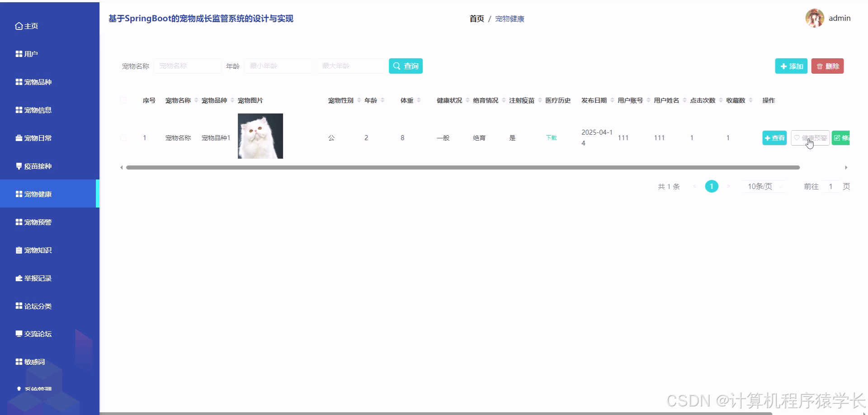Click the magnifier icon on the 查询 button

click(x=397, y=66)
